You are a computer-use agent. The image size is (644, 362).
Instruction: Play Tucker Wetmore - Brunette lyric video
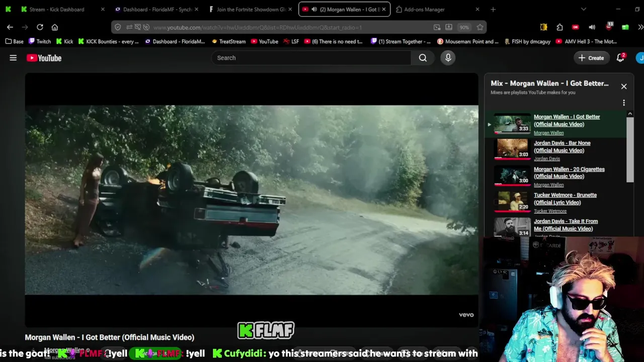coord(565,199)
